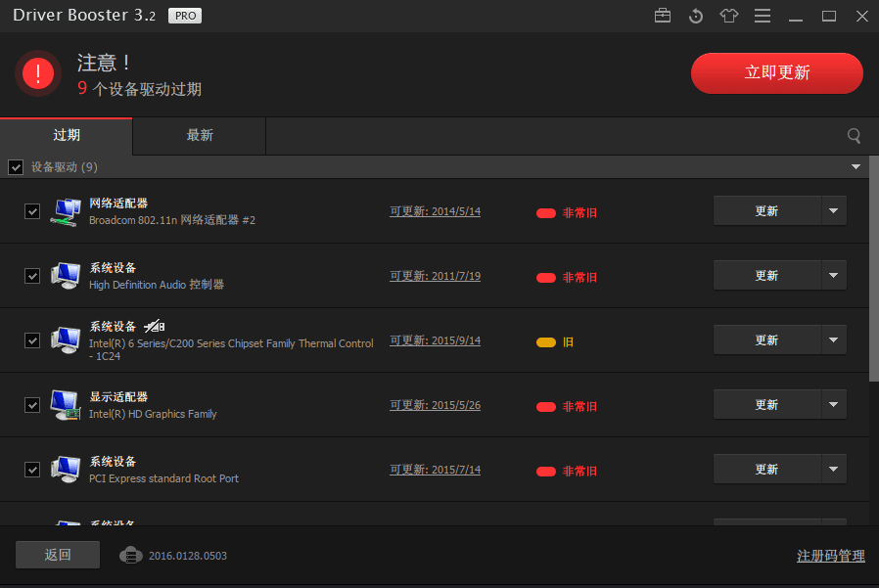Select text PCI Express standard Root Port
This screenshot has width=879, height=588.
coord(163,478)
